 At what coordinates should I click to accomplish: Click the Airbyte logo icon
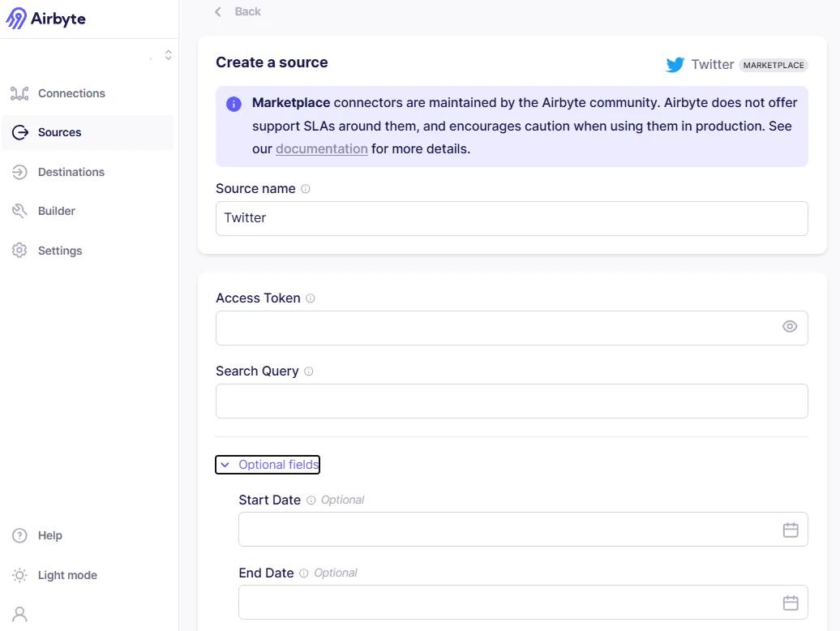(x=16, y=18)
